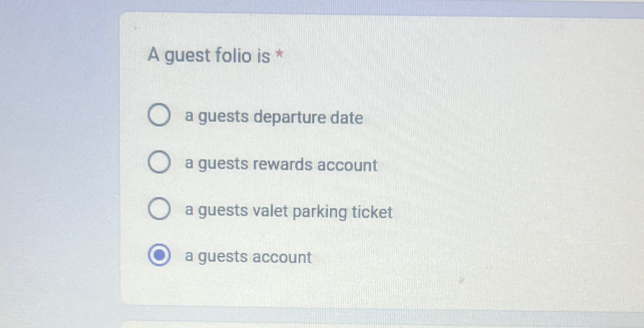The height and width of the screenshot is (328, 644).
Task: Click the selected 'a guests account' radio button
Action: coord(159,256)
